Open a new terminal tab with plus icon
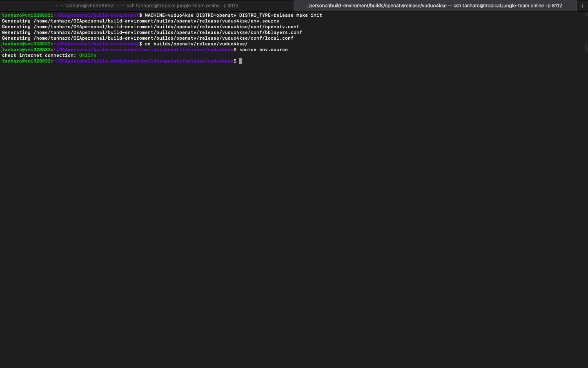Viewport: 588px width, 368px height. coord(582,6)
